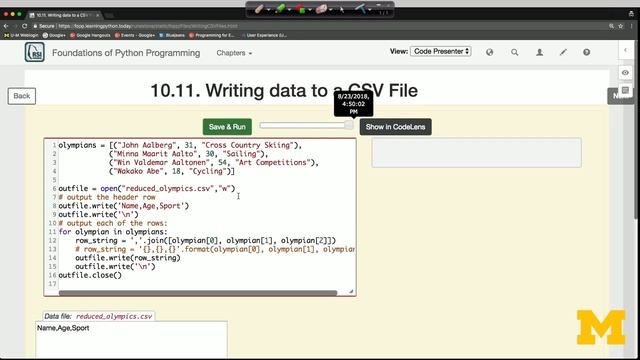Open 'User Experience' bookmark
The height and width of the screenshot is (360, 640).
coord(264,36)
